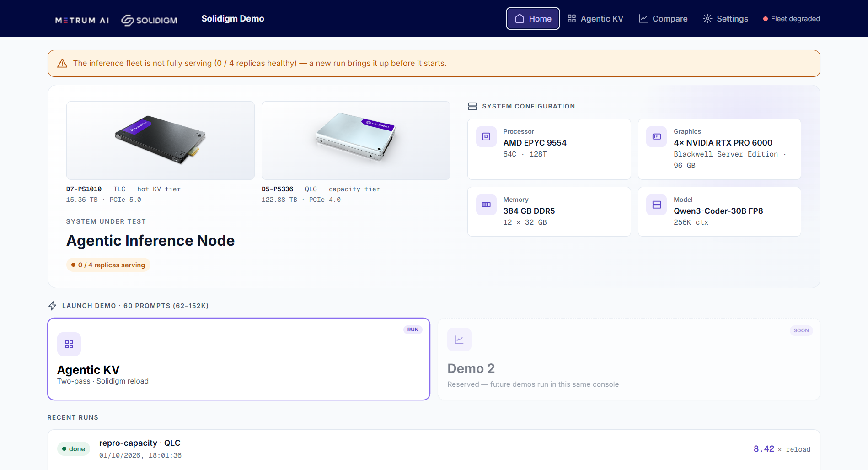This screenshot has height=470, width=868.
Task: Click the Graphics card icon
Action: (x=657, y=136)
